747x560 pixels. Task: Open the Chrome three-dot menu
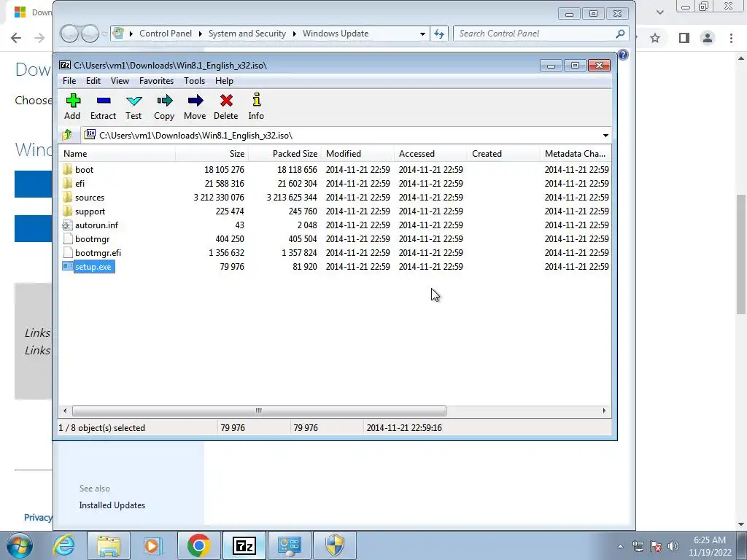[x=731, y=38]
